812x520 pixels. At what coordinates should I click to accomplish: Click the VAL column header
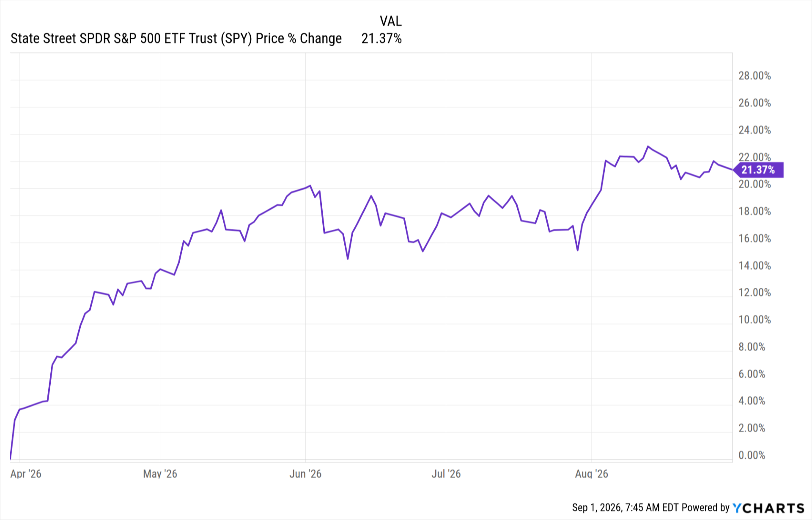390,21
